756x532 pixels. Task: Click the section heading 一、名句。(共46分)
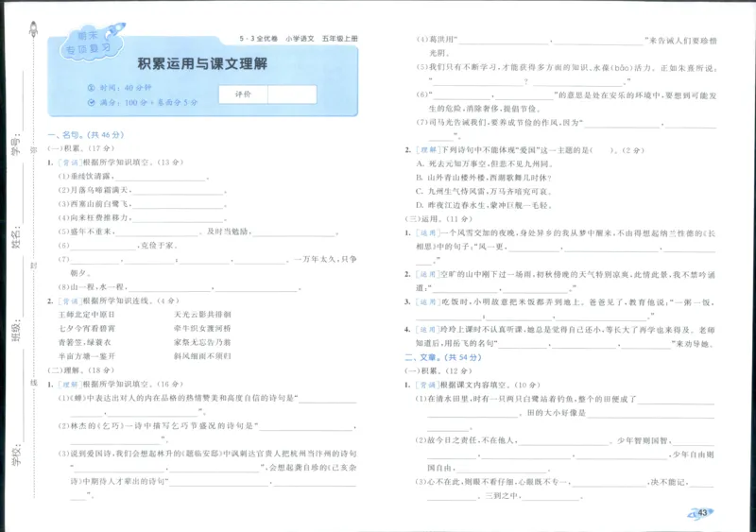coord(86,134)
